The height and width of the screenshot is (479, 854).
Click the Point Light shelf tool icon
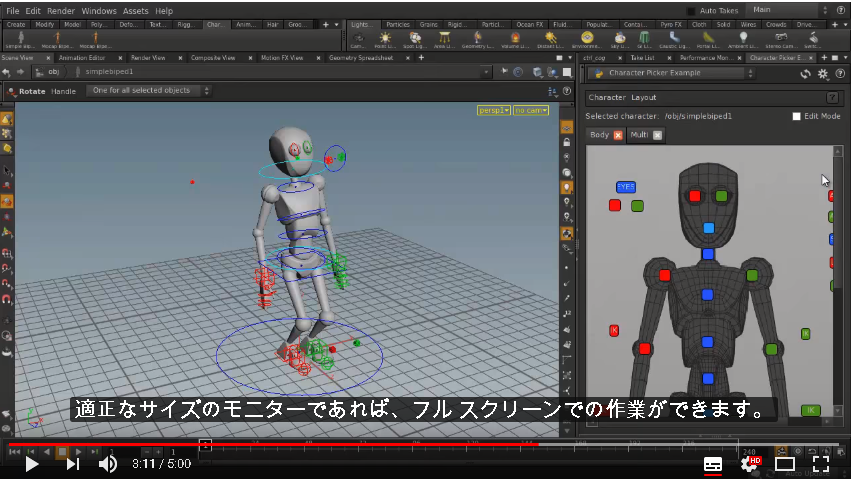click(x=385, y=38)
